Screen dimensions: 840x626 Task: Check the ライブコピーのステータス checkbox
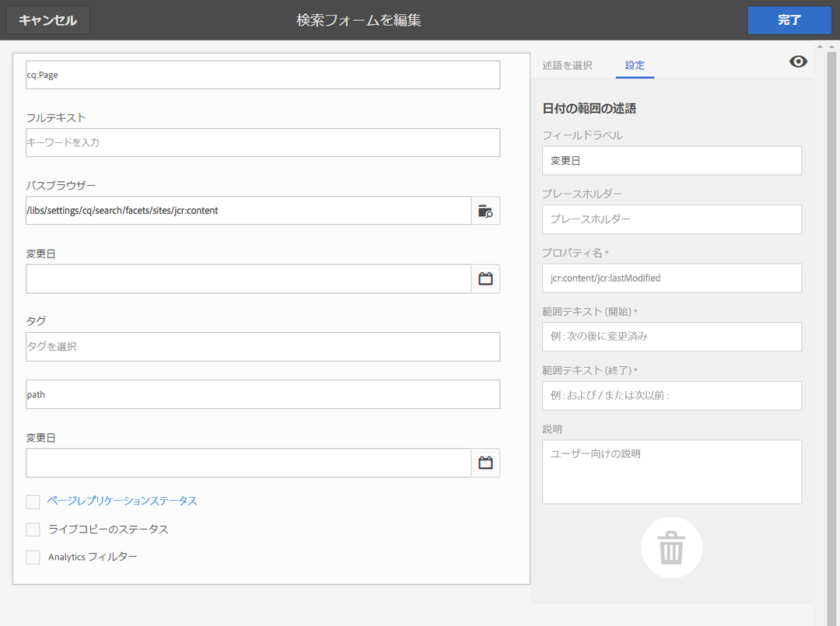pyautogui.click(x=33, y=530)
